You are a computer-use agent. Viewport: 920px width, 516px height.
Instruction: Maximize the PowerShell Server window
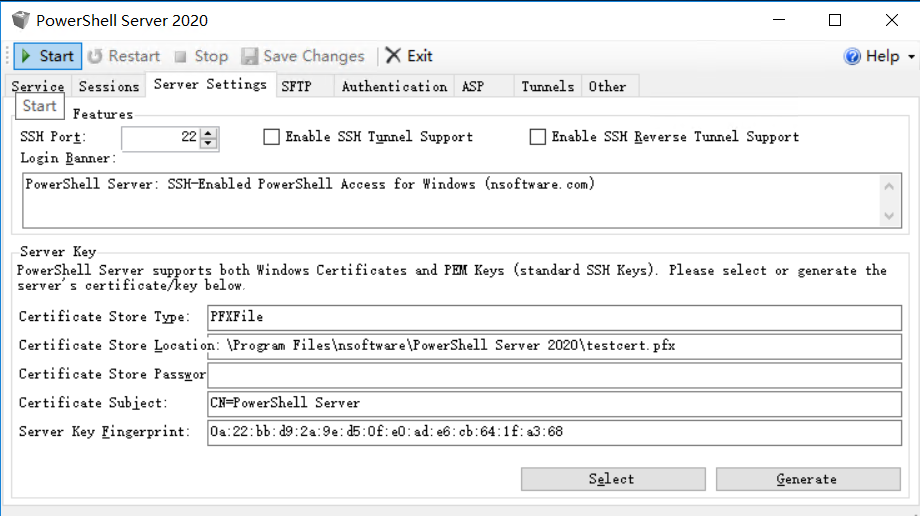tap(835, 20)
